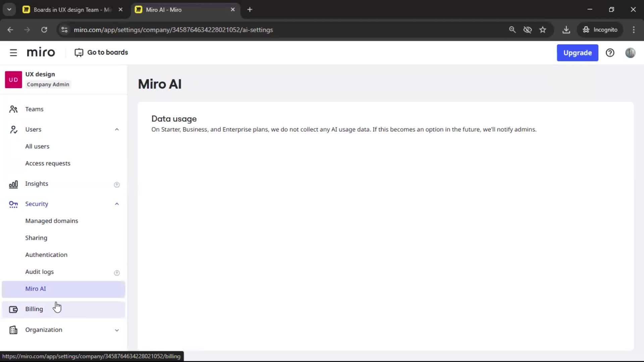The height and width of the screenshot is (362, 644).
Task: Collapse the Users section chevron
Action: 117,129
